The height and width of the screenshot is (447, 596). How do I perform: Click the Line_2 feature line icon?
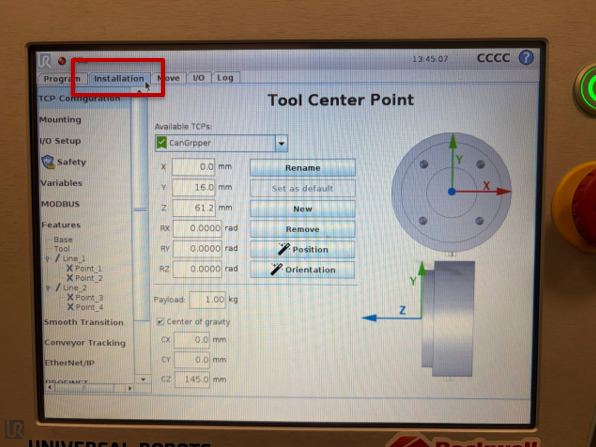(x=57, y=288)
